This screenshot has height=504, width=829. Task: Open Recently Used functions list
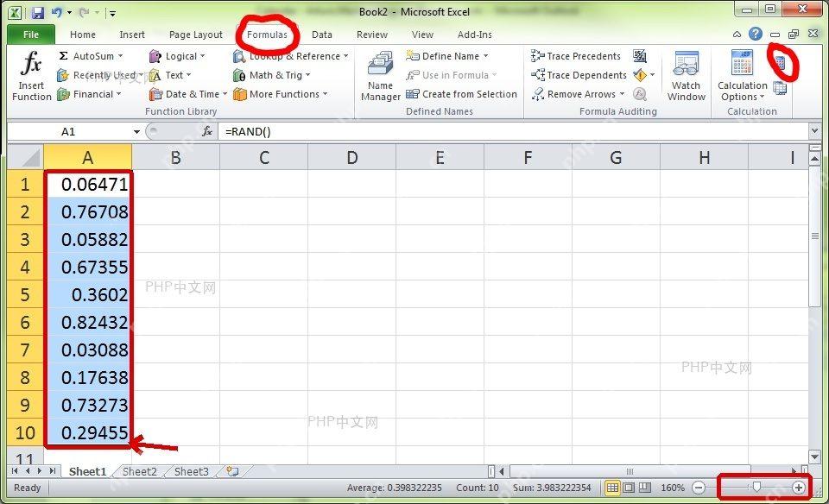click(99, 75)
